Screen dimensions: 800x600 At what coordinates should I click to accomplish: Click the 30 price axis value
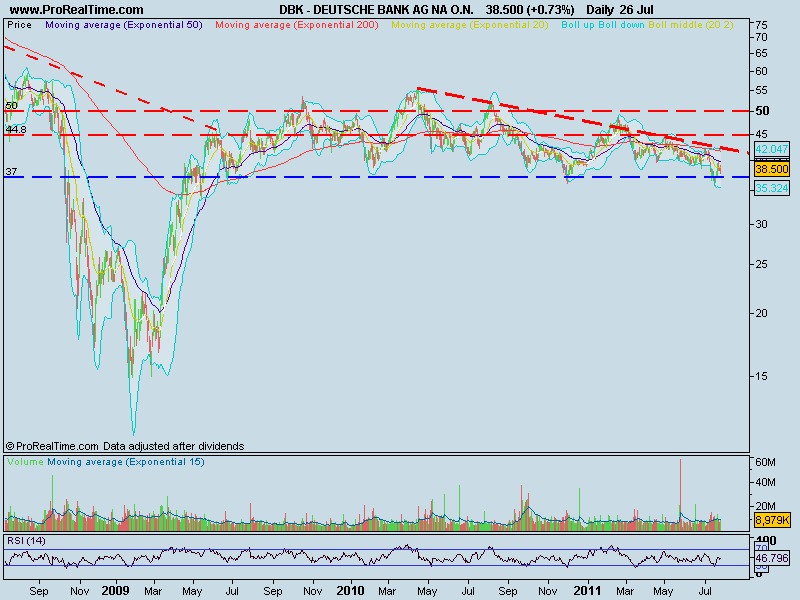(x=761, y=224)
